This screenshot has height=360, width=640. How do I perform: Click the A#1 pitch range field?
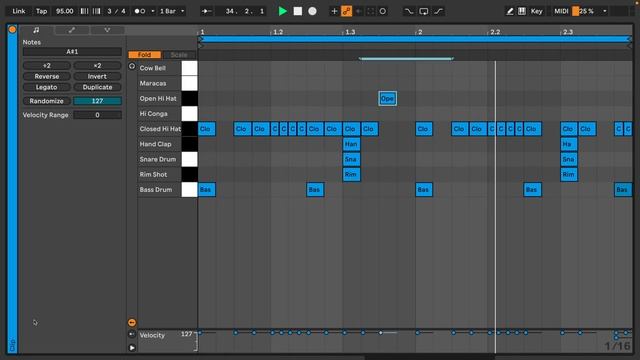click(72, 51)
